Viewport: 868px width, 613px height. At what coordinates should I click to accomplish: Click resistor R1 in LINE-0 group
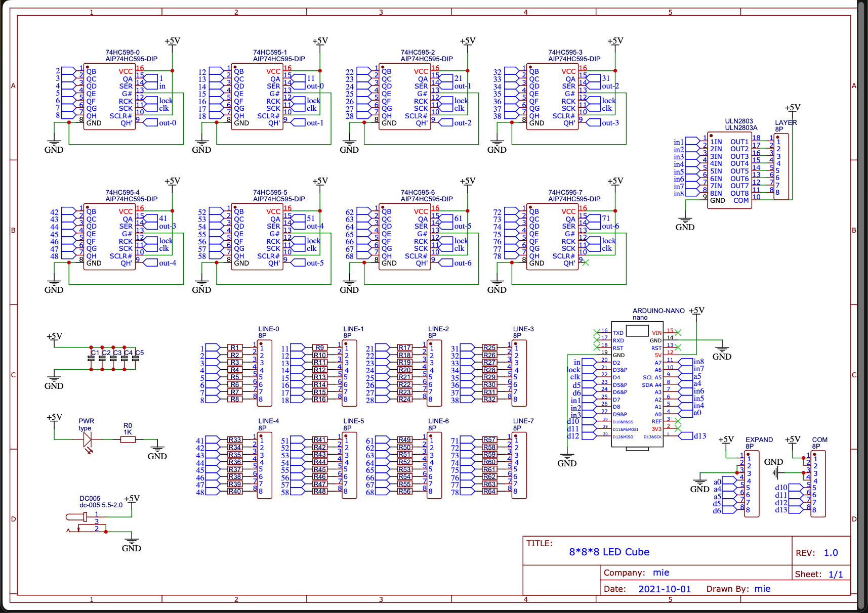click(x=235, y=348)
